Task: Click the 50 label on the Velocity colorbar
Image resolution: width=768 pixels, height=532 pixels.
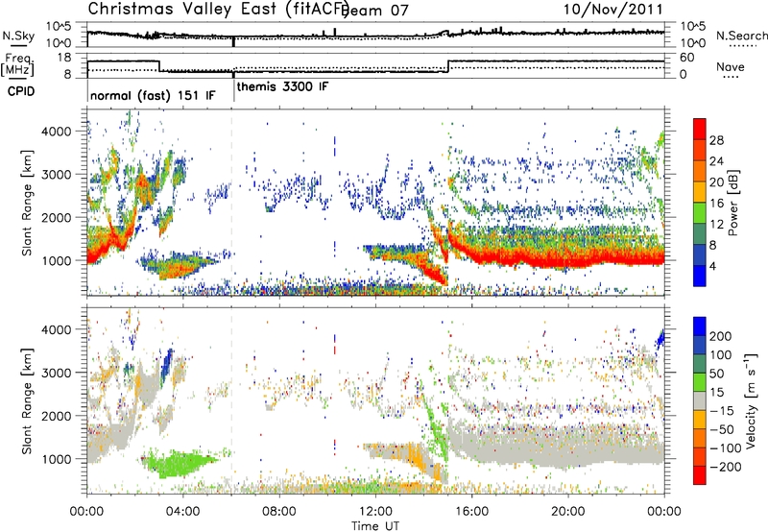Action: 717,374
